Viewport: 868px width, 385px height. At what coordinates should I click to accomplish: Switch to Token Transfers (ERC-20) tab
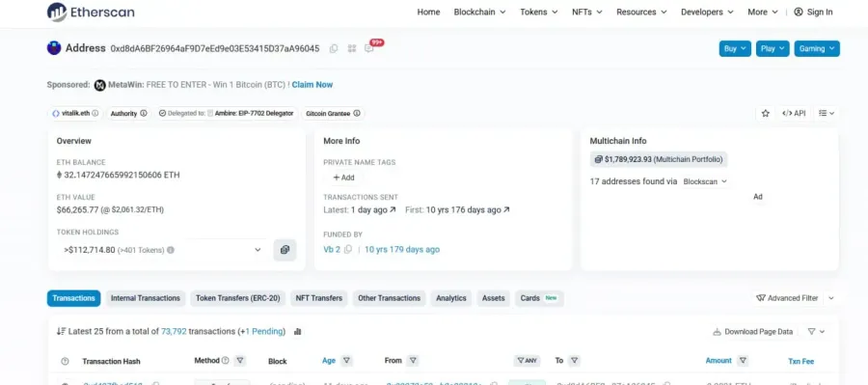(x=238, y=298)
